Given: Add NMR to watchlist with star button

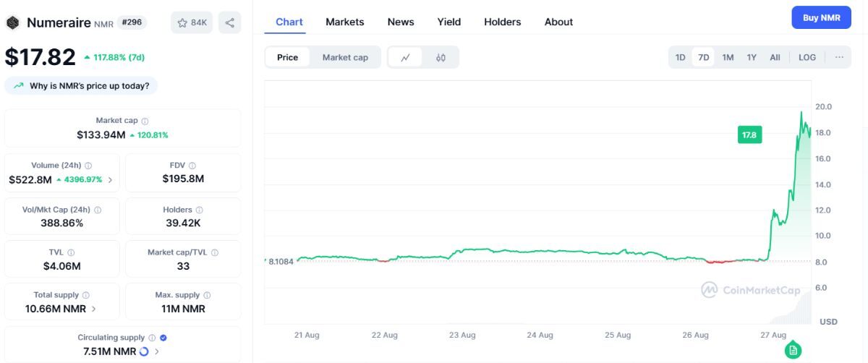Looking at the screenshot, I should [x=192, y=22].
